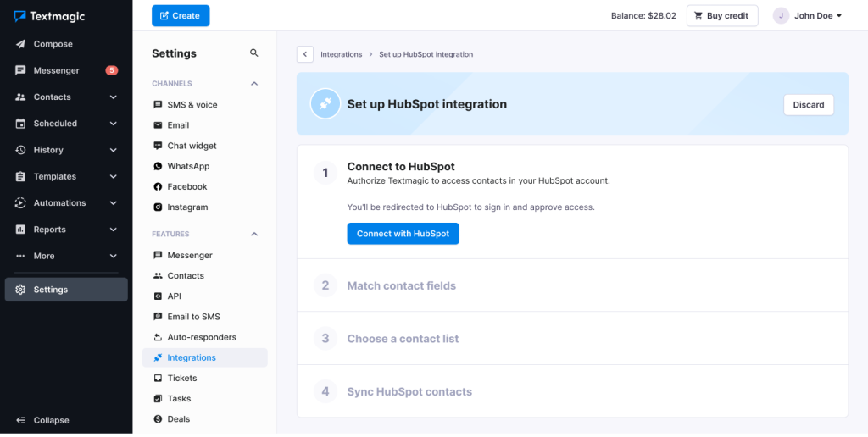
Task: Click the search magnifier in the Settings panel
Action: pos(254,53)
